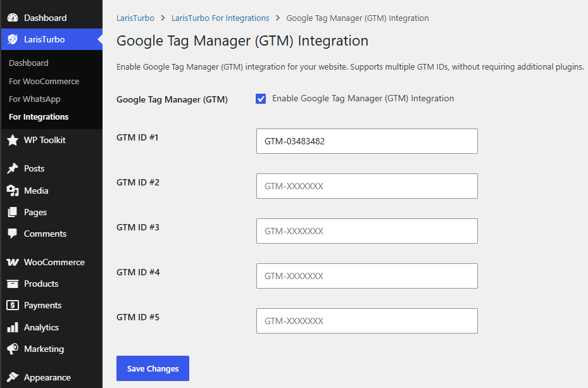Click the 'Enable Google Tag Manager (GTM) Integration' label
Screen dimensions: 588x388
click(363, 98)
